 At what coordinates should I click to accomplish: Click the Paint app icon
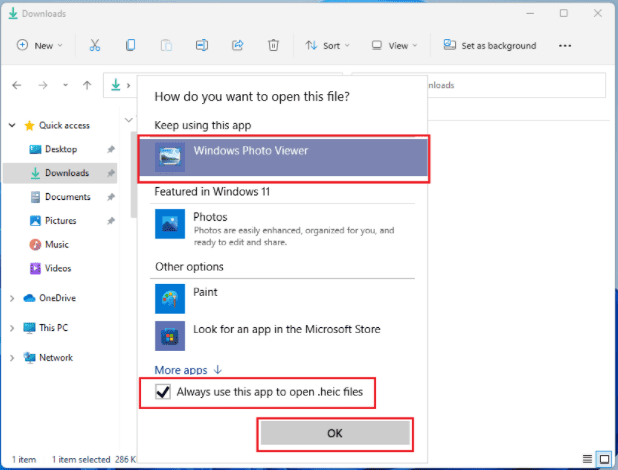(x=170, y=299)
